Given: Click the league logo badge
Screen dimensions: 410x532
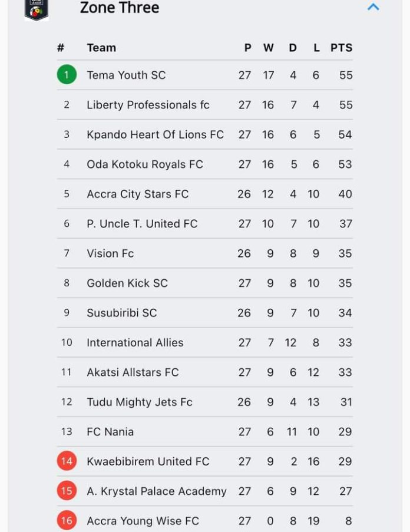Looking at the screenshot, I should click(37, 9).
